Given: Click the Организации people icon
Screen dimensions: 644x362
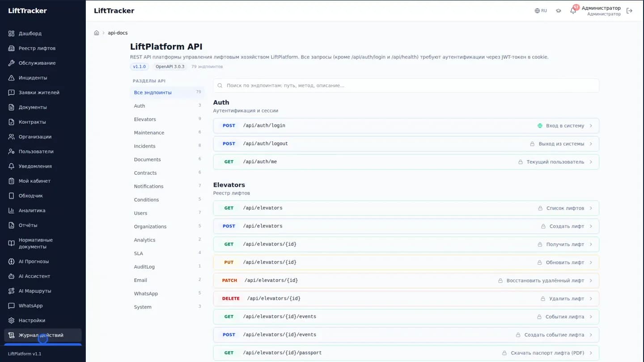Looking at the screenshot, I should (12, 137).
